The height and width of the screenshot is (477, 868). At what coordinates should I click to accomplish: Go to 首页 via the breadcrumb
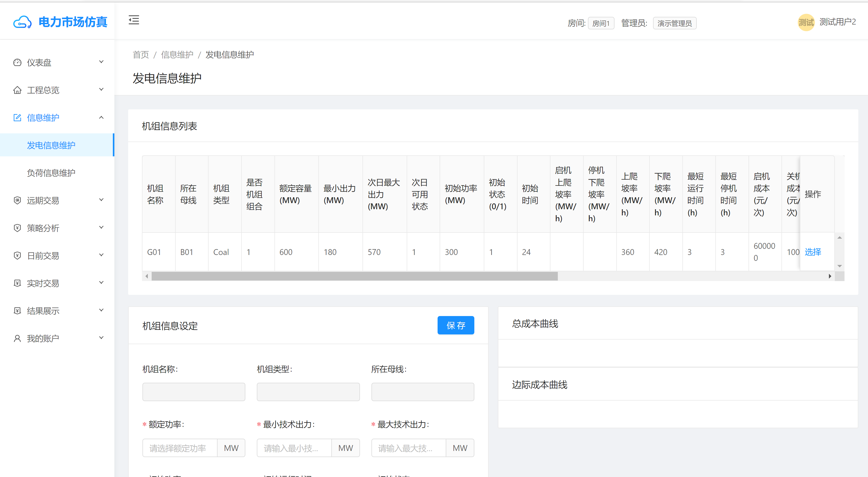140,55
